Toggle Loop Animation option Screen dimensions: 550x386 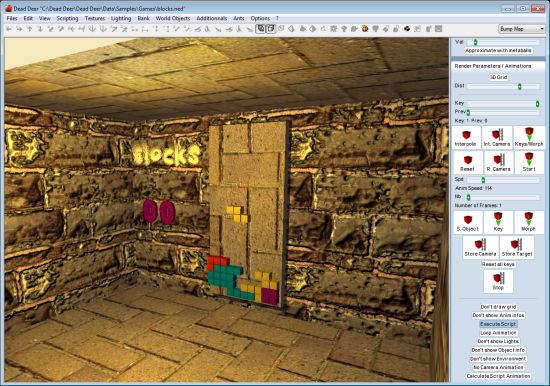coord(498,333)
